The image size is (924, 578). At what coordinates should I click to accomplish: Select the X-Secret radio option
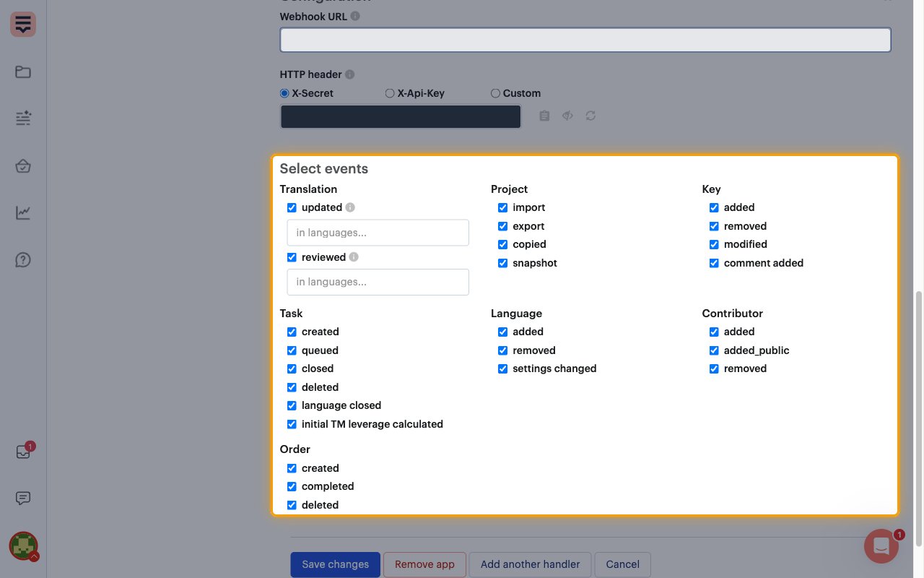click(x=284, y=93)
